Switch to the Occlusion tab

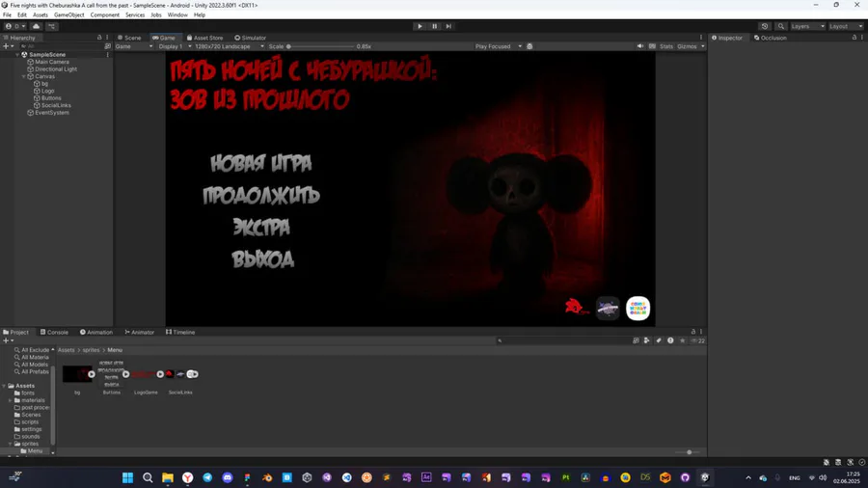pyautogui.click(x=770, y=38)
